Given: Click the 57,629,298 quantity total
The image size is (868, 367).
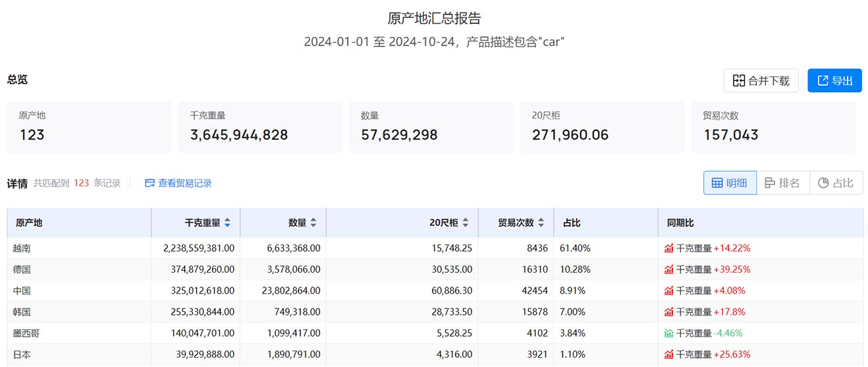Looking at the screenshot, I should pyautogui.click(x=399, y=135).
